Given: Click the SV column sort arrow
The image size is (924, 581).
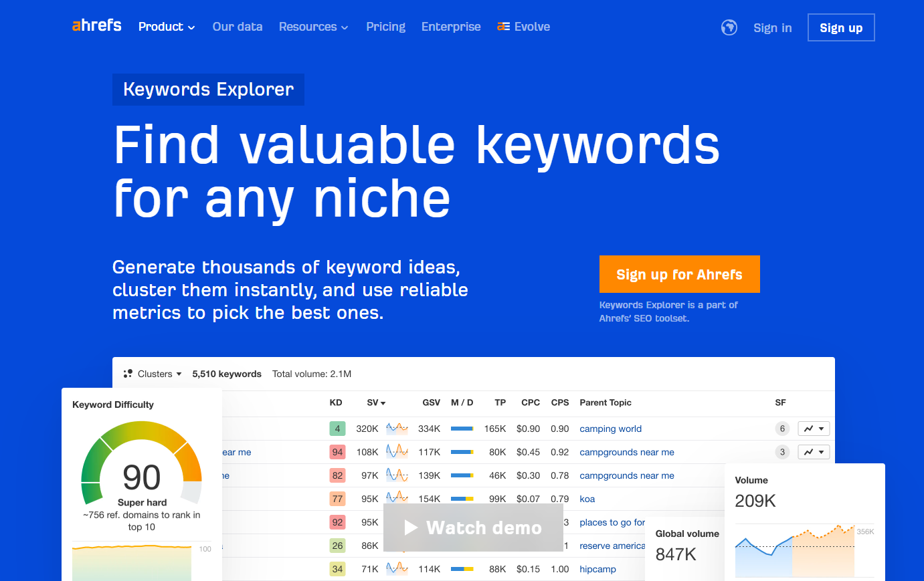Looking at the screenshot, I should [383, 402].
